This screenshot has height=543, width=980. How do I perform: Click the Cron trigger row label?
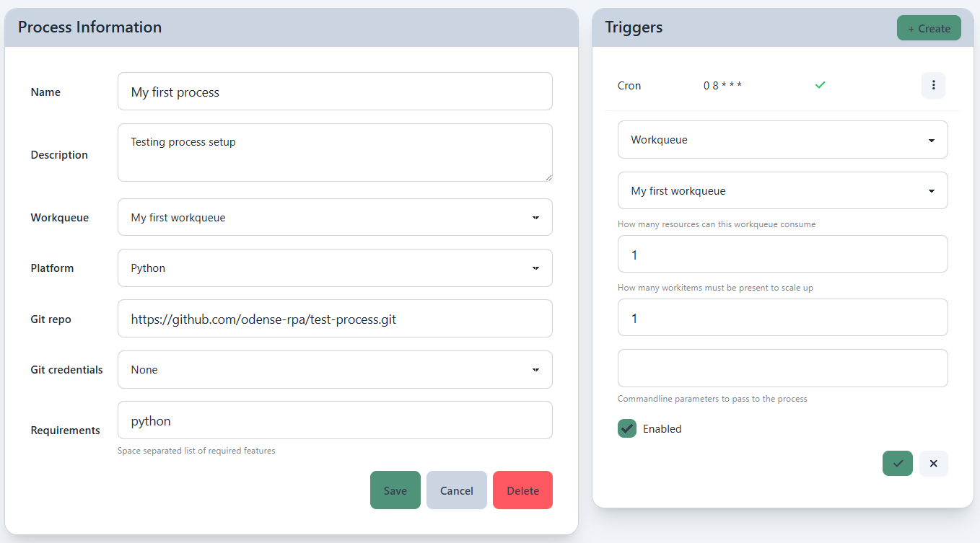pos(629,85)
